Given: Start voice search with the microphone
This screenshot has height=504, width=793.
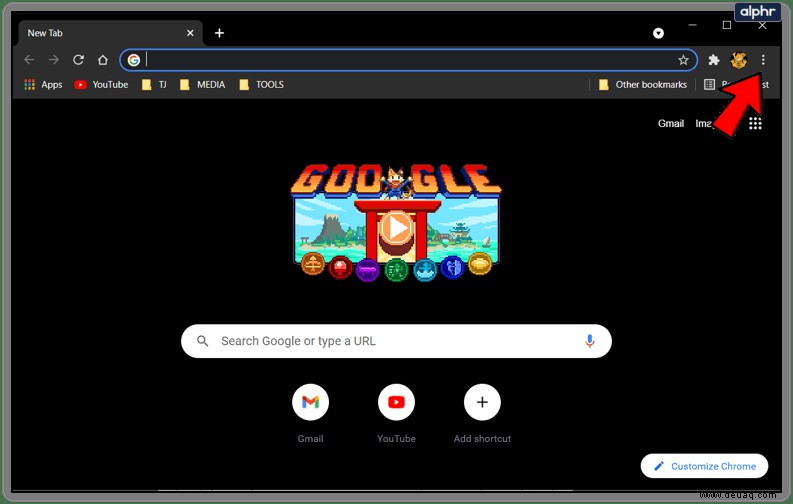Looking at the screenshot, I should tap(589, 341).
